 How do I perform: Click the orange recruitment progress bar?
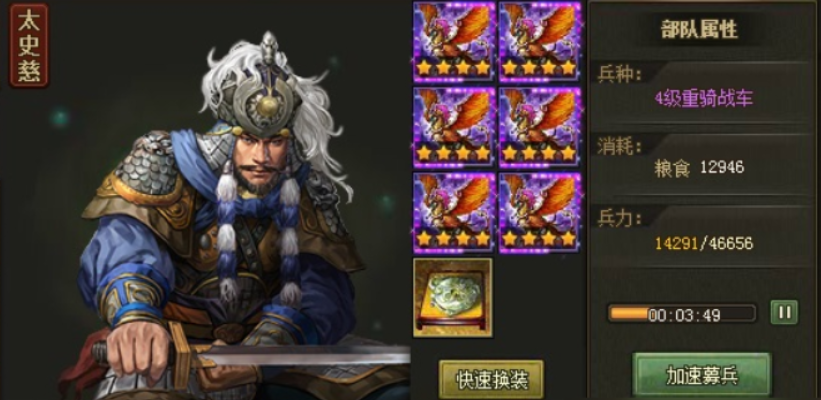[x=682, y=314]
